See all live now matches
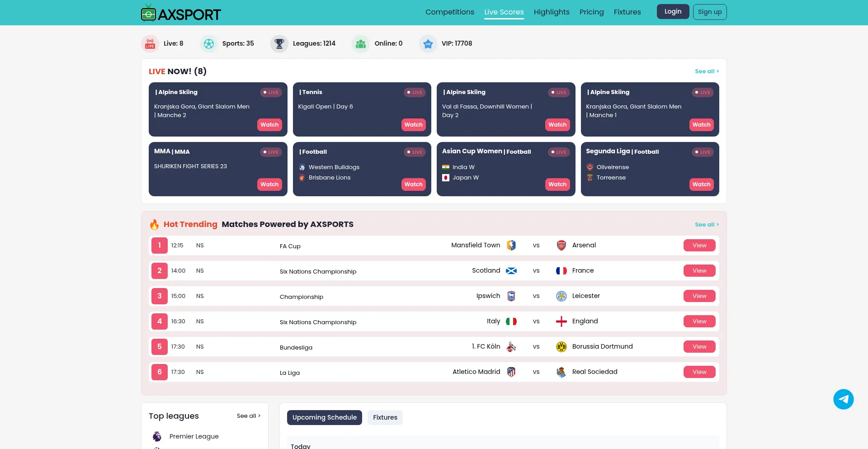 [707, 71]
